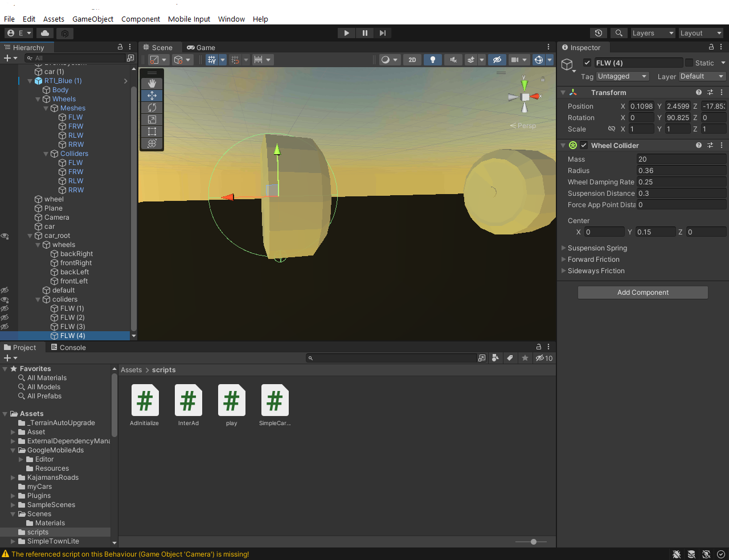Toggle visibility of car_root
Screen dimensions: 729x560
point(5,236)
